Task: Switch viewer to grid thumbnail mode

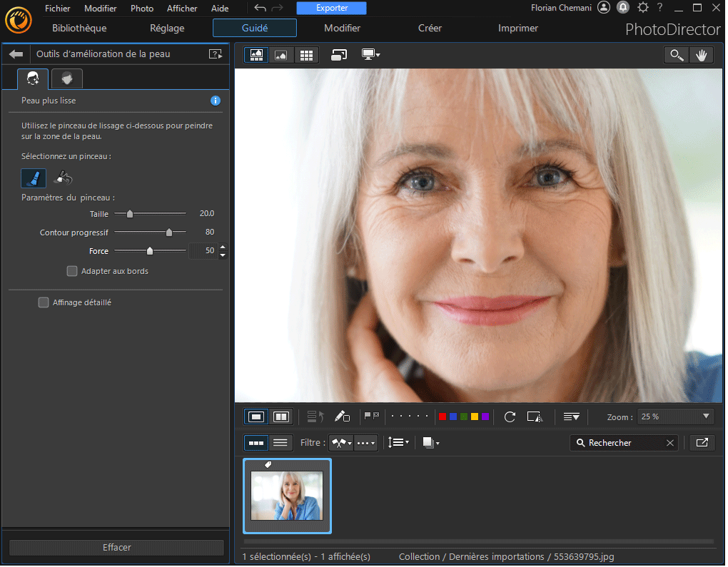Action: (306, 54)
